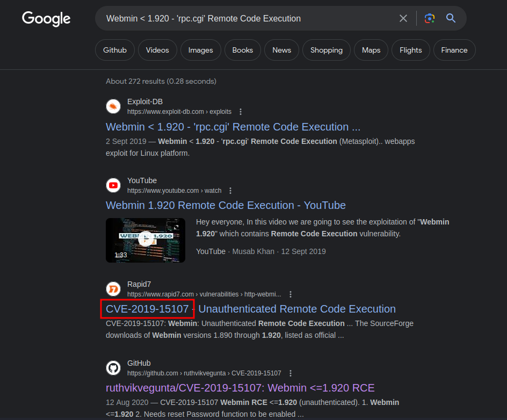Screen dimensions: 507x420
Task: Play the Webmin 1.920 video thumbnail
Action: 146,240
